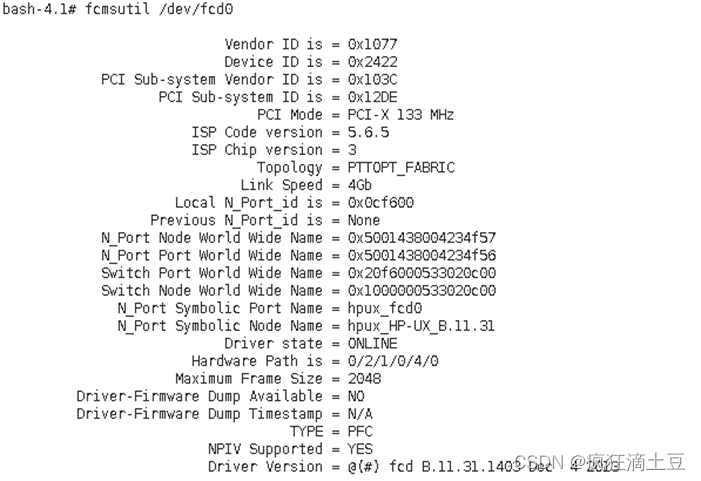The height and width of the screenshot is (481, 701).
Task: Click the Driver state value ONLINE
Action: tap(372, 344)
